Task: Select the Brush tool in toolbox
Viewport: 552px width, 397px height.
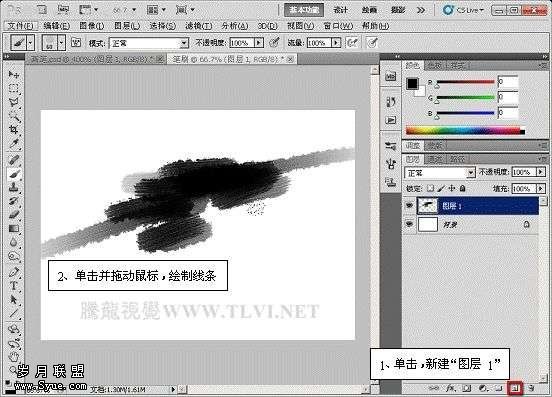Action: [14, 174]
